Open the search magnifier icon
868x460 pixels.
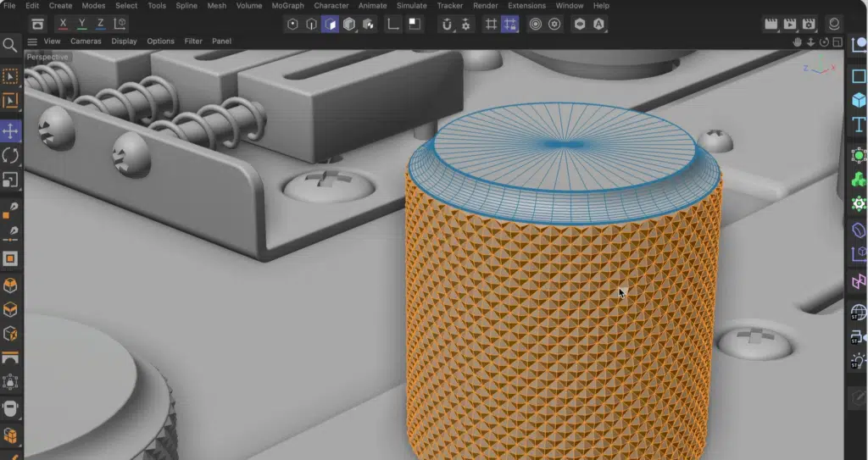[10, 46]
